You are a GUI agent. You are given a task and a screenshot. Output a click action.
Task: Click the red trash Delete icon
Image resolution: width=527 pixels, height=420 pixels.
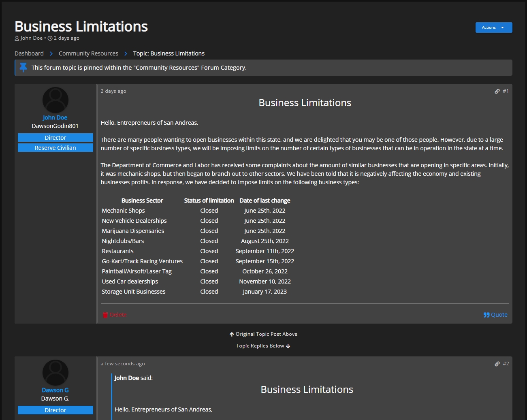pos(105,315)
